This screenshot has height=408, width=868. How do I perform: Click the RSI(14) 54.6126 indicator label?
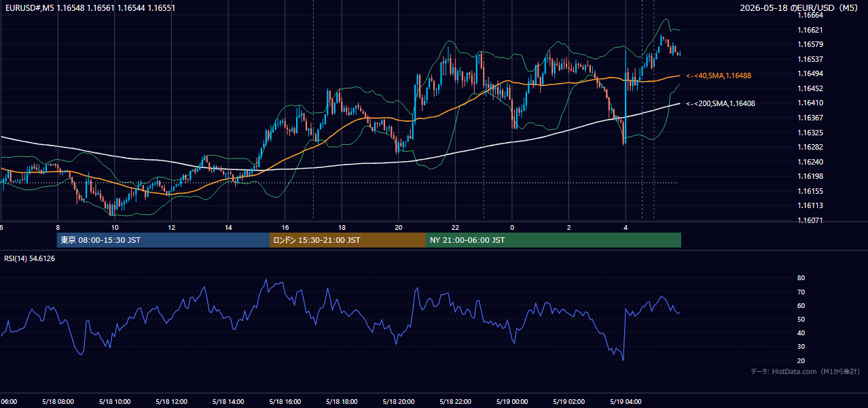[30, 258]
